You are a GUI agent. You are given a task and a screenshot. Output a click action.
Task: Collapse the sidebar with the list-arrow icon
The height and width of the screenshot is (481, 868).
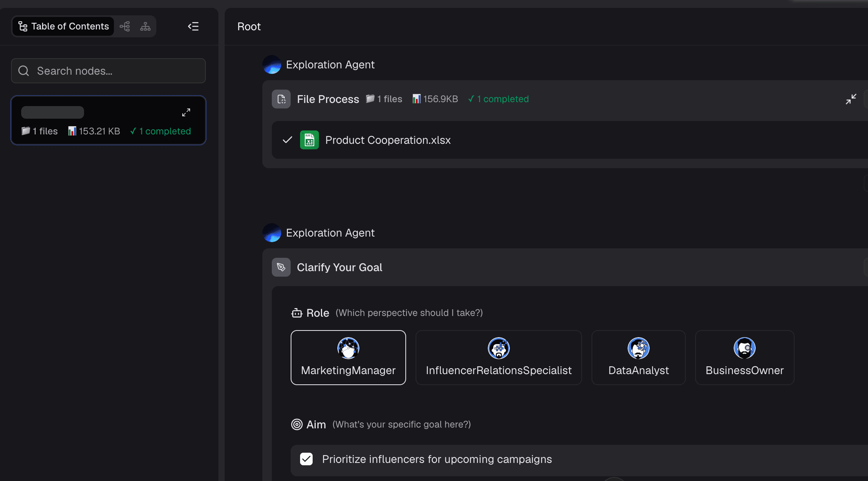tap(193, 26)
